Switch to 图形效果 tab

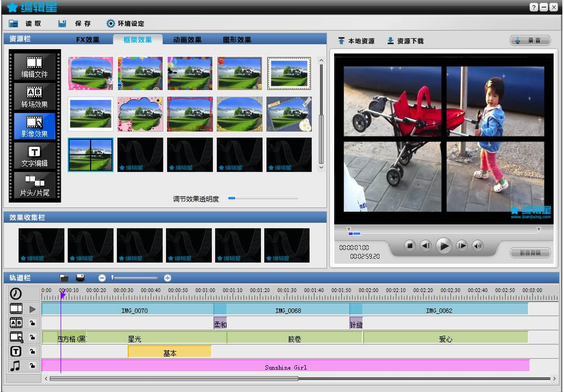coord(236,39)
